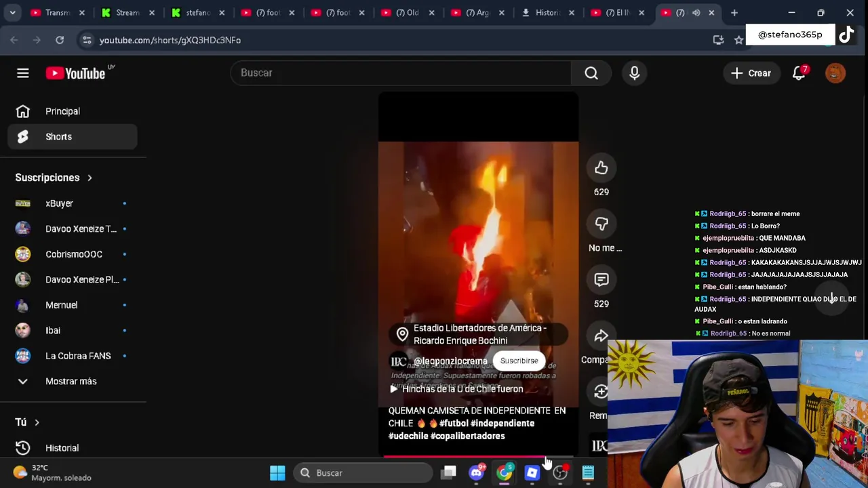
Task: Click Rodriigb_65 'borrare el meme' message
Action: coord(748,213)
